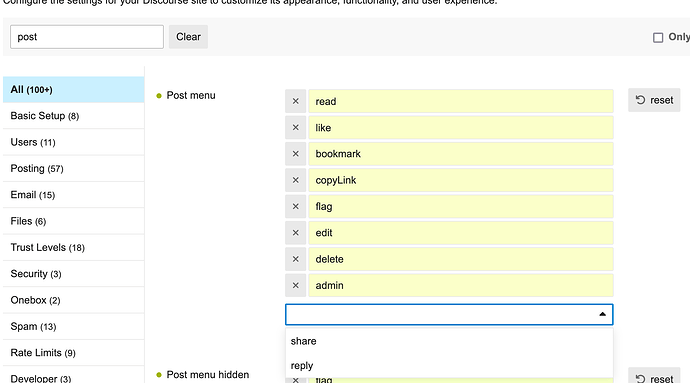Remove the 'admin' item from Post menu
The width and height of the screenshot is (690, 383).
pyautogui.click(x=295, y=285)
